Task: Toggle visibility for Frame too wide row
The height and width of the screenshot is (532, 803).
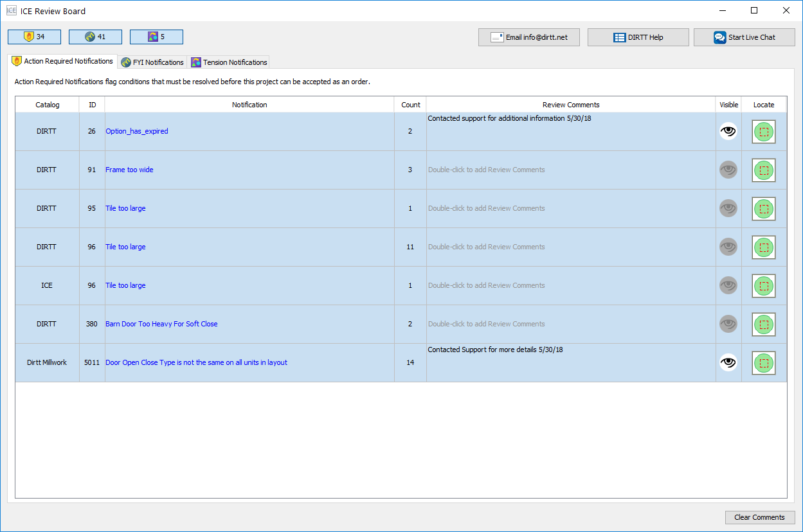Action: coord(728,170)
